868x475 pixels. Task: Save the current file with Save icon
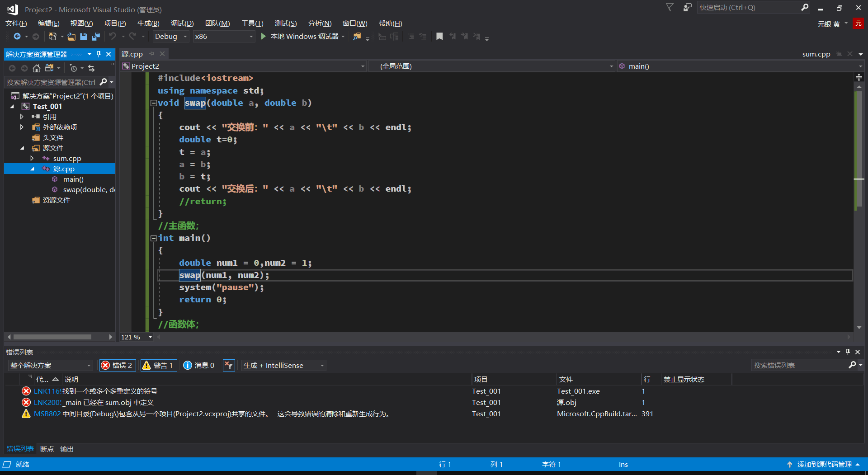[84, 36]
